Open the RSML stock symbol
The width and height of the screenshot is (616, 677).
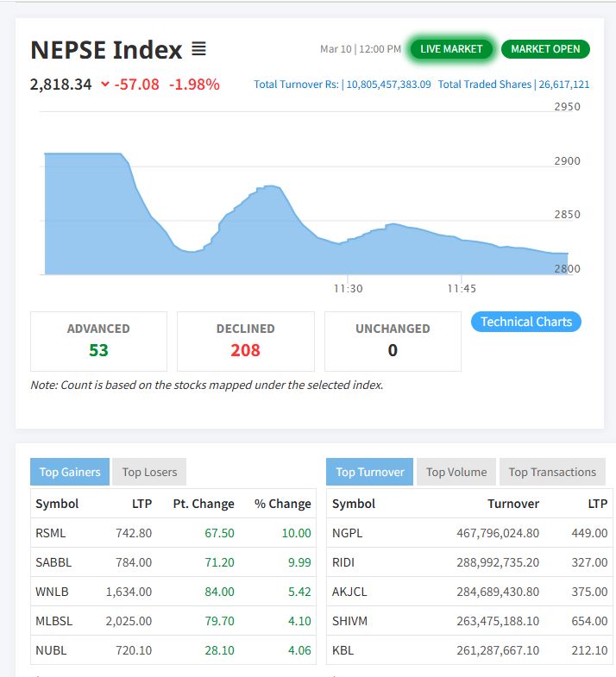[x=51, y=533]
